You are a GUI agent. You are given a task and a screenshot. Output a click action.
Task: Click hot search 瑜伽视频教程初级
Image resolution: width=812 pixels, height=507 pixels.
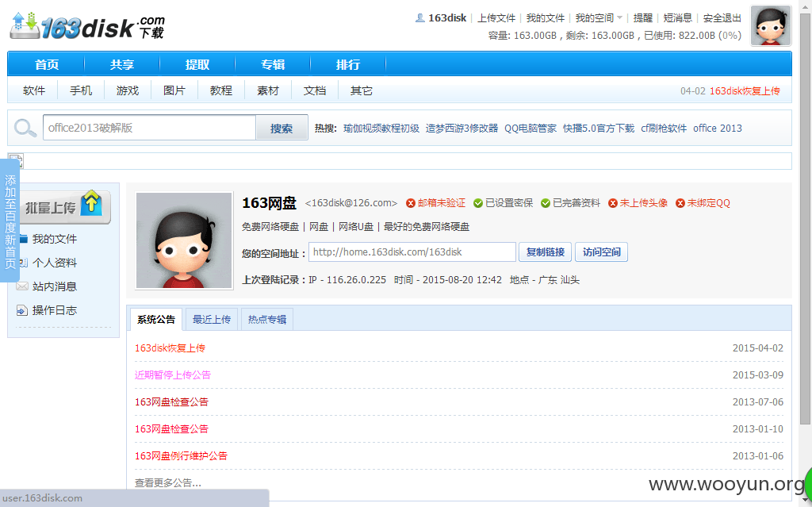381,128
